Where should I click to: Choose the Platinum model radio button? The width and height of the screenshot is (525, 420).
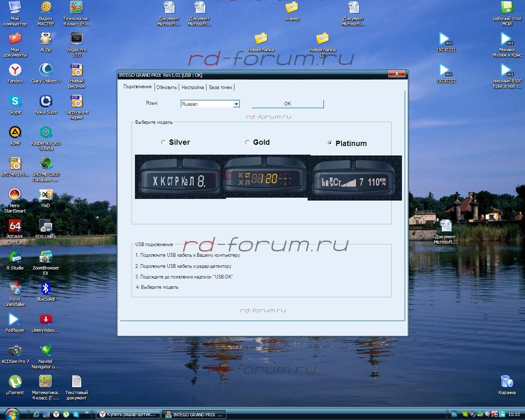pos(330,143)
